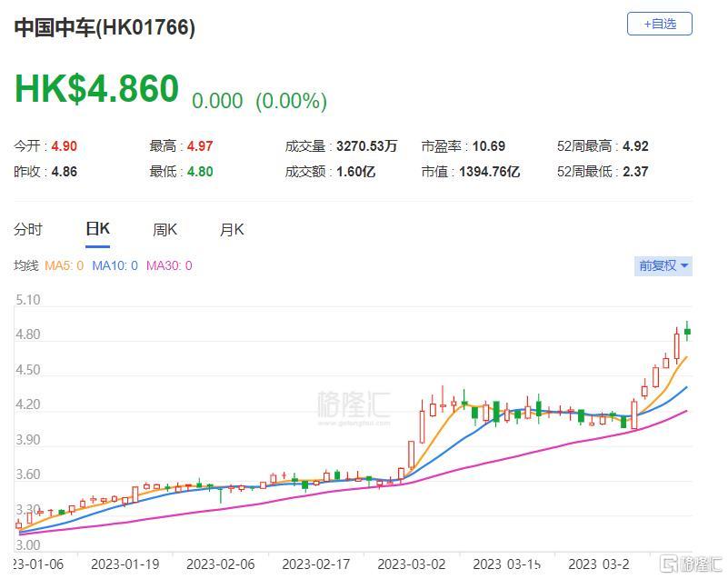
Task: Click the 52周最高 value 4.92
Action: coord(635,146)
